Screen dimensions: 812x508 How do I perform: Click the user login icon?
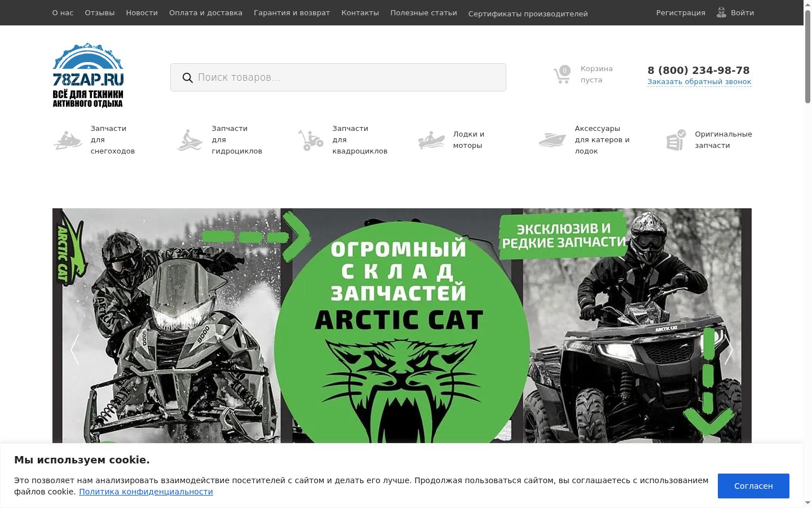[x=721, y=12]
